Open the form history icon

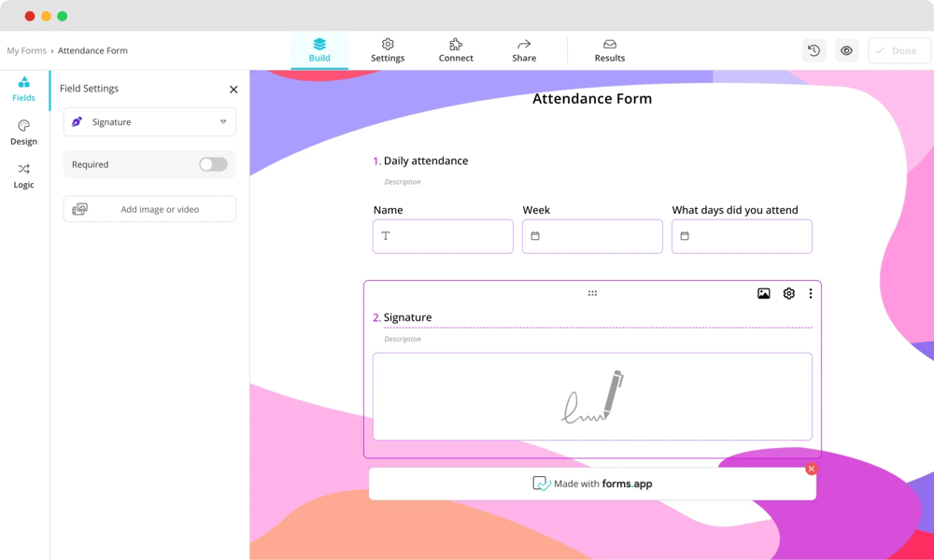[814, 50]
